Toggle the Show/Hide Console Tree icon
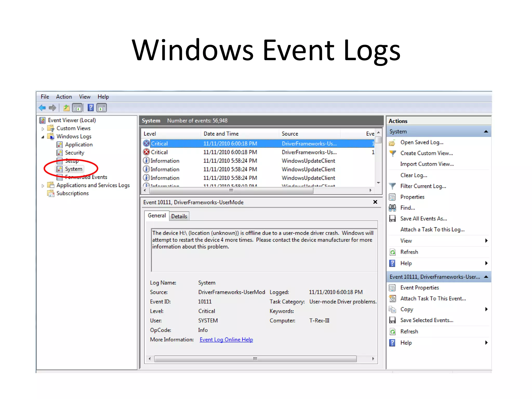 point(77,108)
